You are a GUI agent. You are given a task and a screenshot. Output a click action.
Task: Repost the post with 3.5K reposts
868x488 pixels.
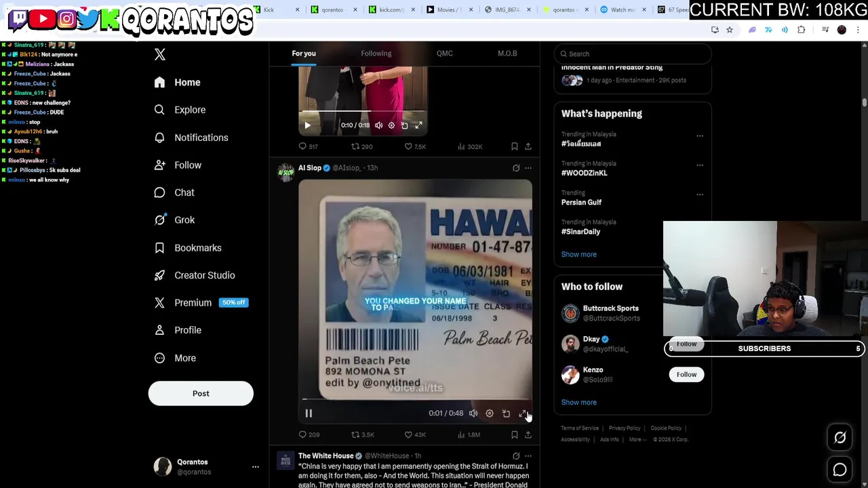pyautogui.click(x=362, y=434)
